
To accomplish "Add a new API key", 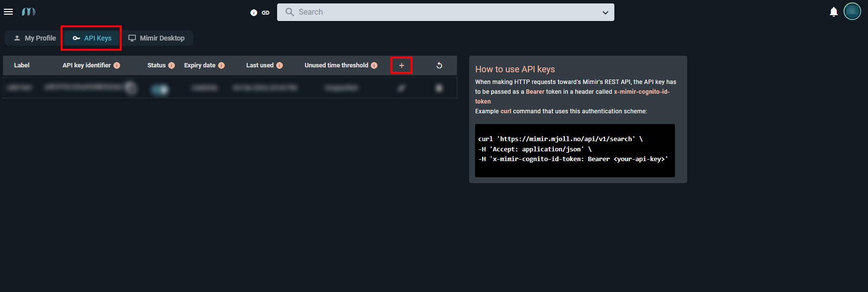I will (401, 65).
